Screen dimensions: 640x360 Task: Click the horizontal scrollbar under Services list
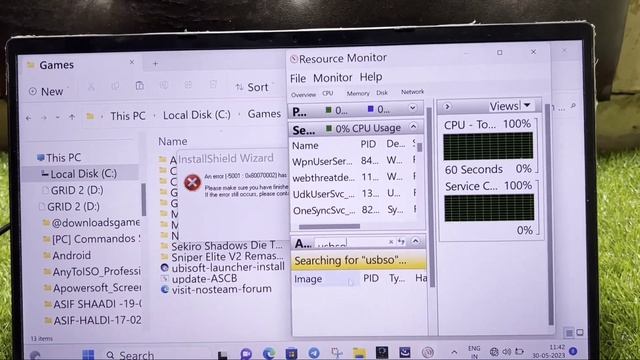329,227
